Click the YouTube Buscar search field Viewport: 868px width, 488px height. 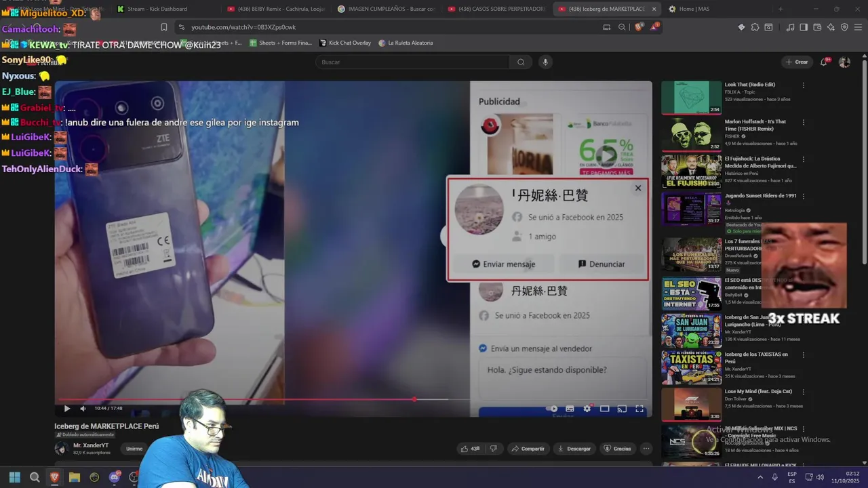[x=412, y=62]
